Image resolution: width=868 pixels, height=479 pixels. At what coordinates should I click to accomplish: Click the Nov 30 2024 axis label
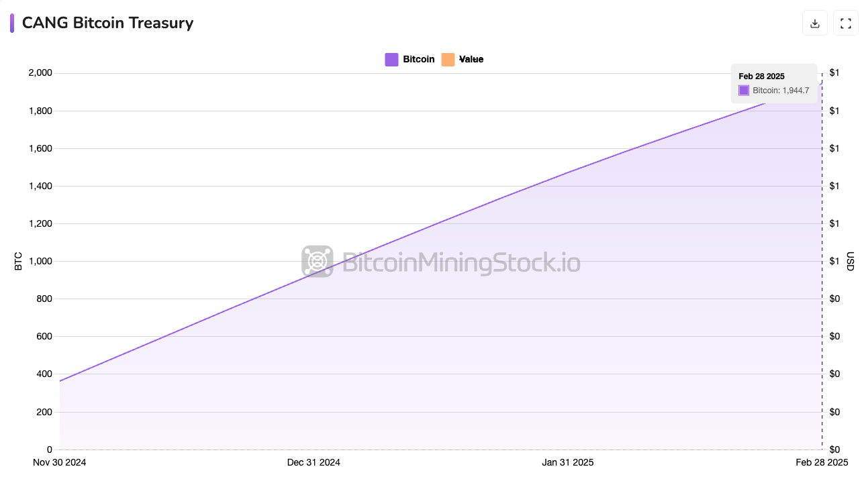(59, 462)
